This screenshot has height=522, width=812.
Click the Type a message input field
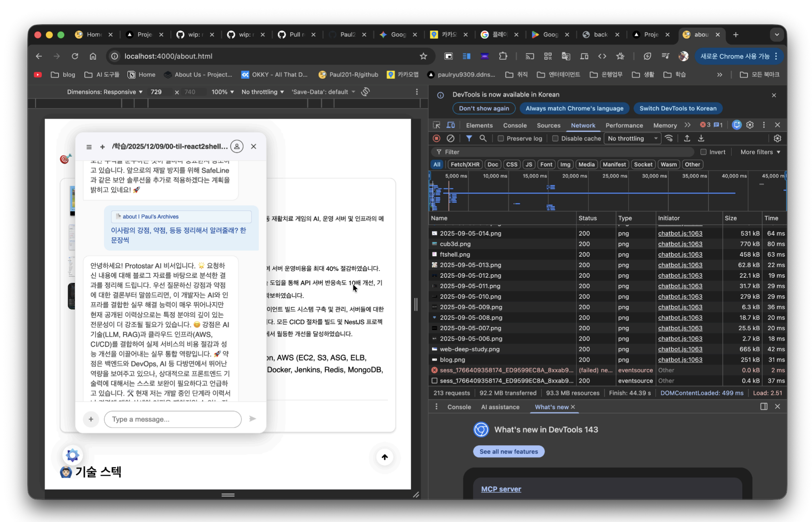coord(172,419)
